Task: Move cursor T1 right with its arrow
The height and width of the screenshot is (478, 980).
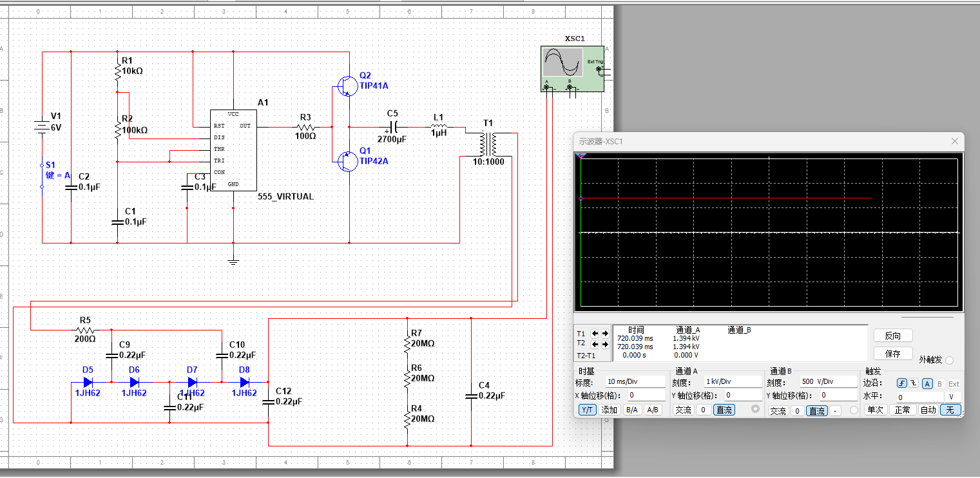Action: tap(605, 334)
